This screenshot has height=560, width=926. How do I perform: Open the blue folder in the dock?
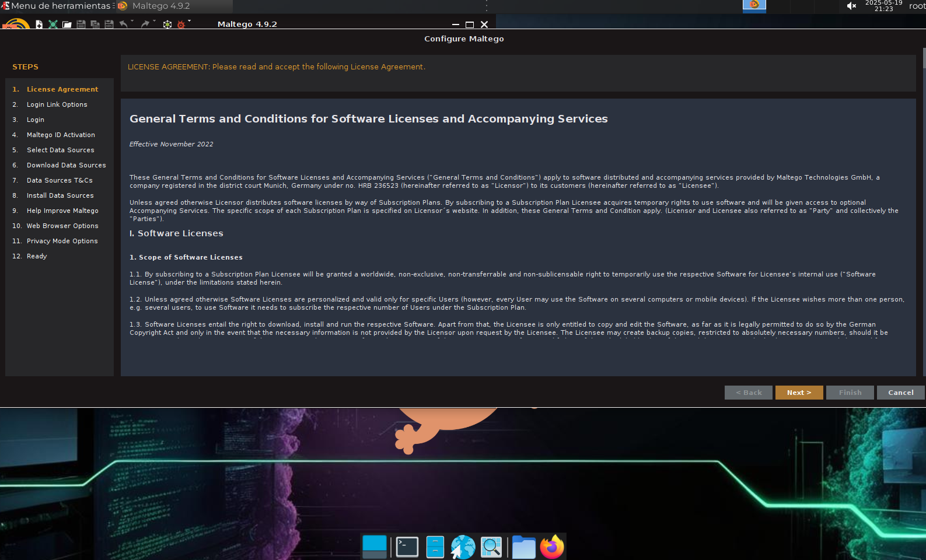click(523, 547)
